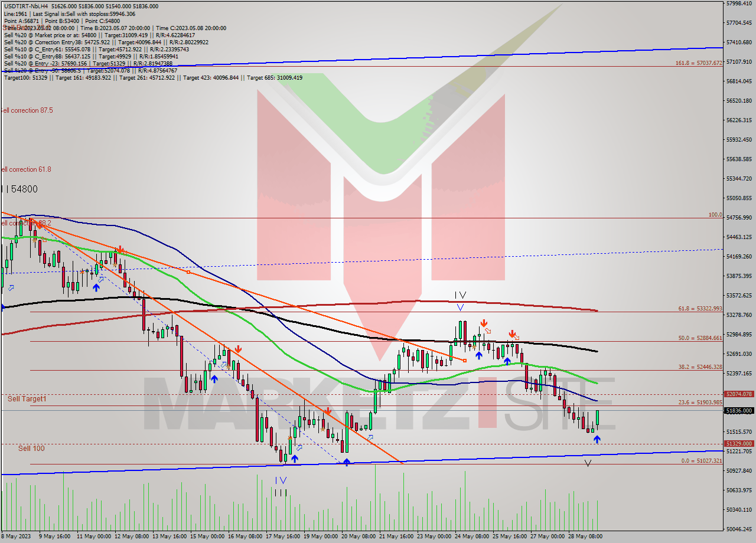Image resolution: width=756 pixels, height=543 pixels.
Task: Click the 57998.410 price axis label
Action: [739, 4]
